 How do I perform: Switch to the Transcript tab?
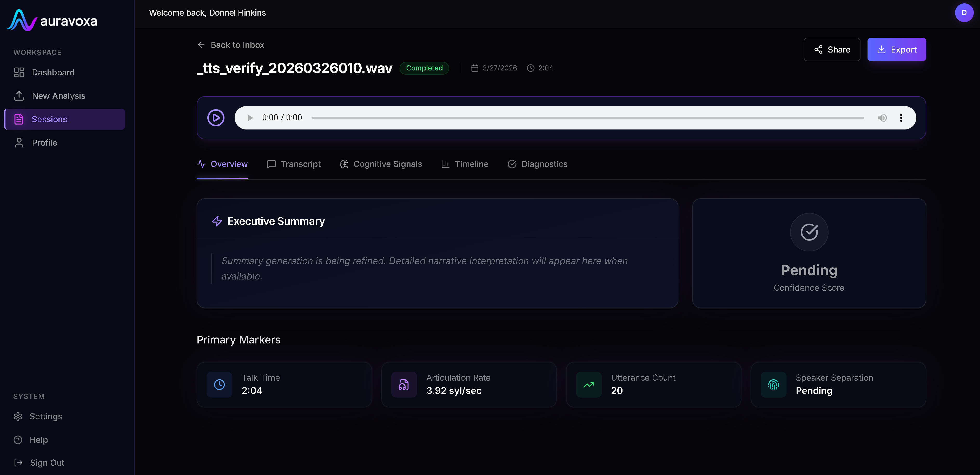[294, 164]
